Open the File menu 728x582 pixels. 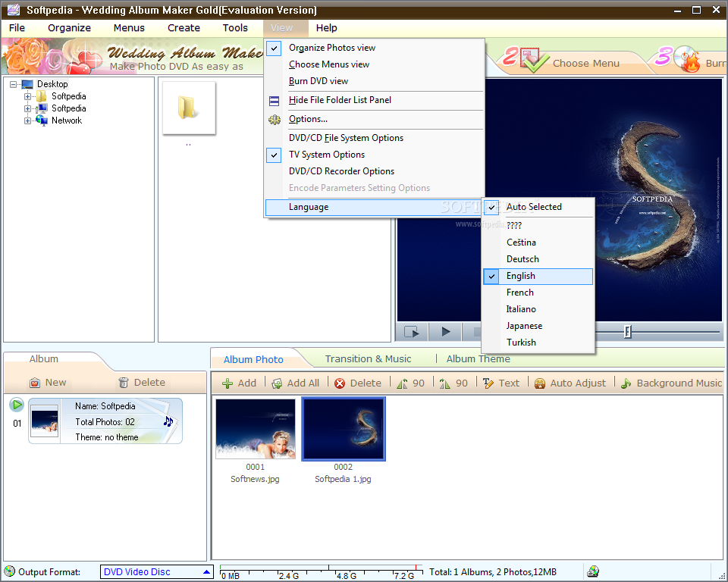[x=17, y=28]
